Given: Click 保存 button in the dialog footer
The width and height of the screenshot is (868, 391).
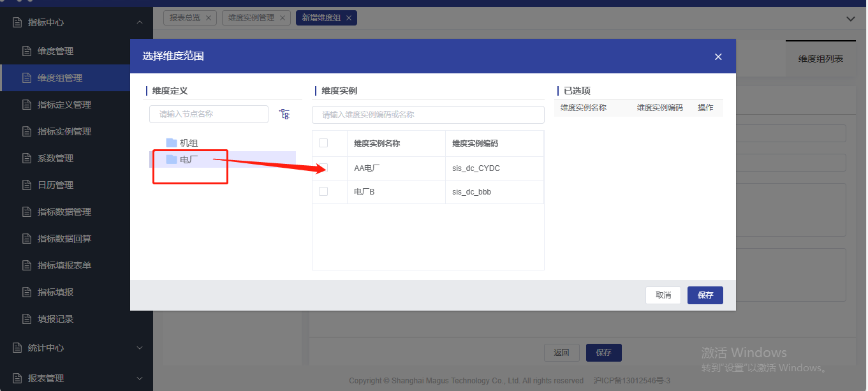Looking at the screenshot, I should pos(705,295).
